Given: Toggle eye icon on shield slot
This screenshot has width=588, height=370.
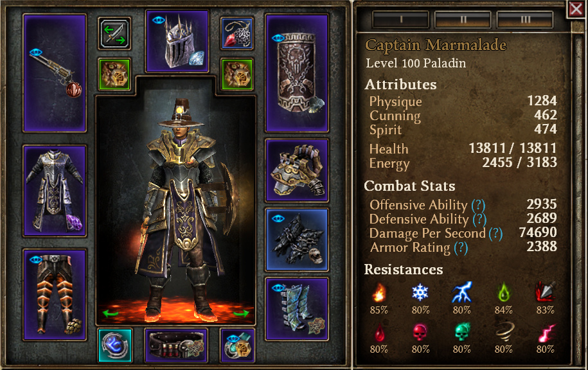Looking at the screenshot, I should point(278,38).
